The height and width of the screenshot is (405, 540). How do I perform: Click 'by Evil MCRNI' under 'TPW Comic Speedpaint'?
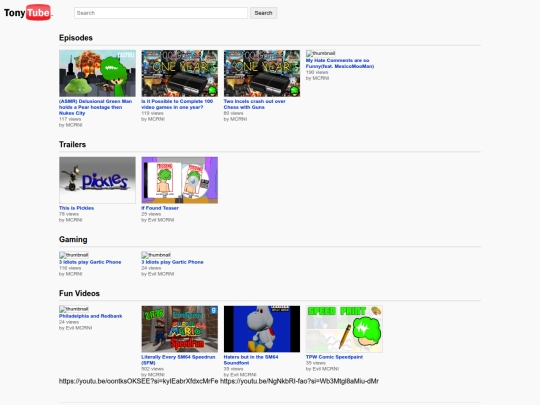[x=322, y=369]
